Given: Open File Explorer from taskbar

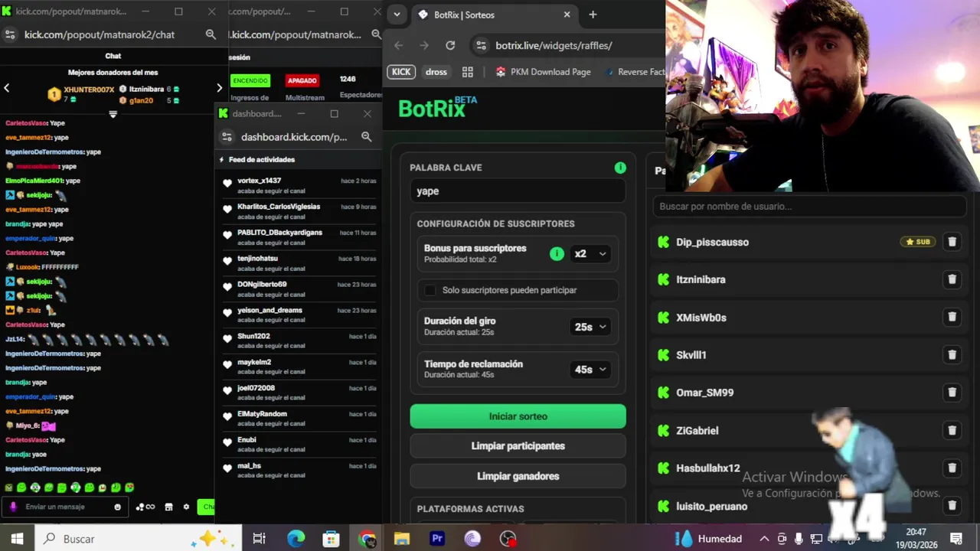Looking at the screenshot, I should (x=402, y=539).
